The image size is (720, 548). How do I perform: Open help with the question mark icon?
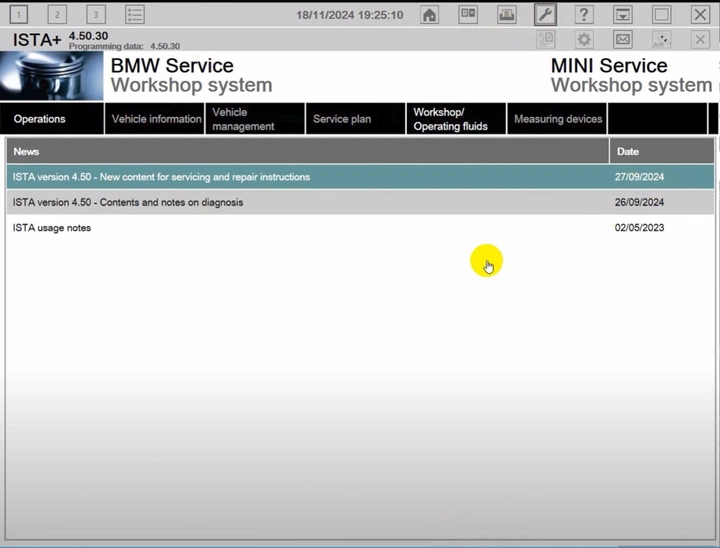click(x=584, y=15)
